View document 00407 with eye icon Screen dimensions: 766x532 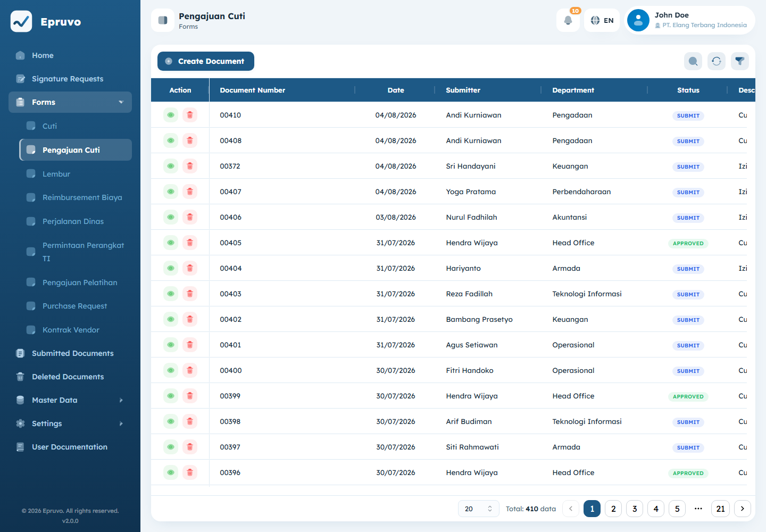tap(171, 192)
